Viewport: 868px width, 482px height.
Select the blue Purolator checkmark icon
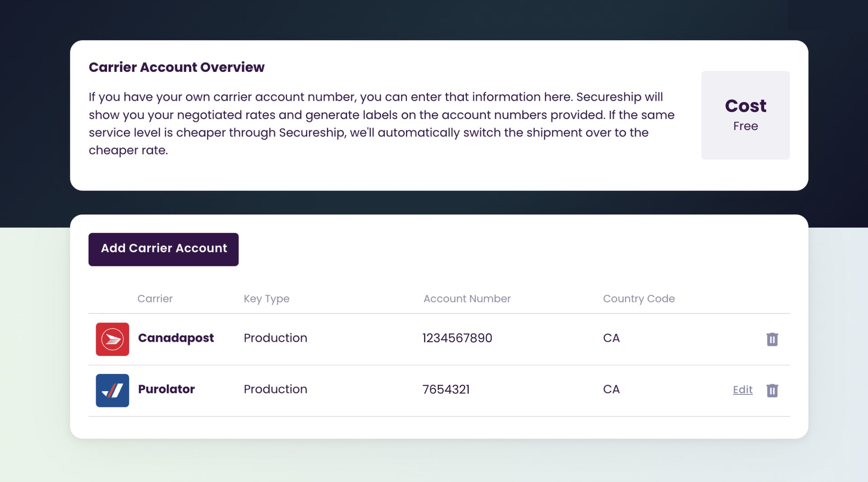[112, 390]
